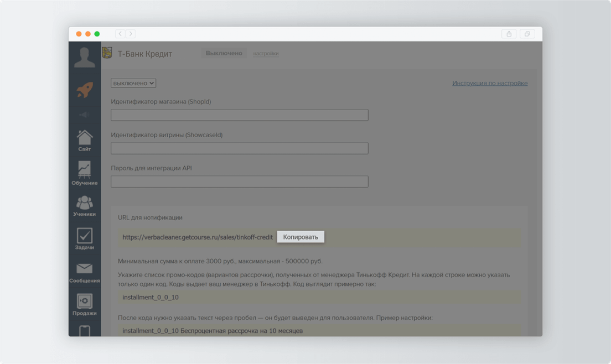Open the Задачи section

pyautogui.click(x=85, y=239)
